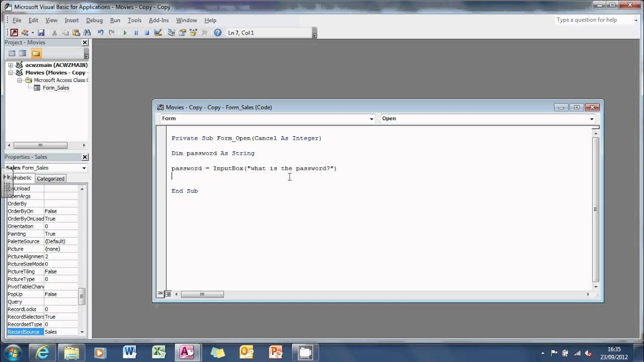This screenshot has width=644, height=362.
Task: Open the Form object dropdown in code window
Action: tap(372, 119)
